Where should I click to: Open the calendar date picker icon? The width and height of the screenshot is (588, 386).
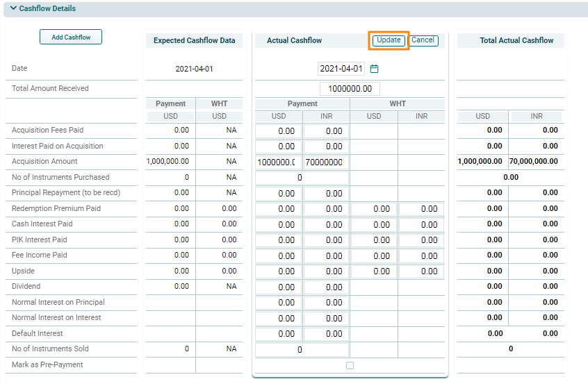pyautogui.click(x=374, y=69)
